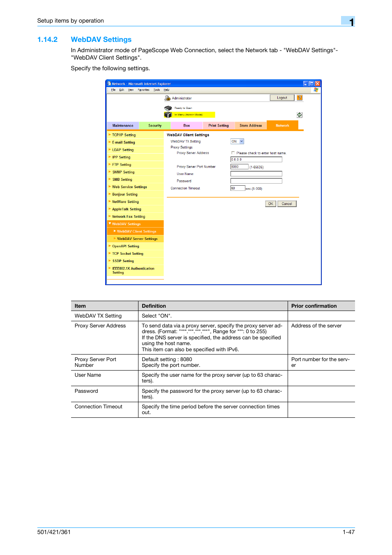Switch to the Security tab
392x555 pixels.
[155, 126]
